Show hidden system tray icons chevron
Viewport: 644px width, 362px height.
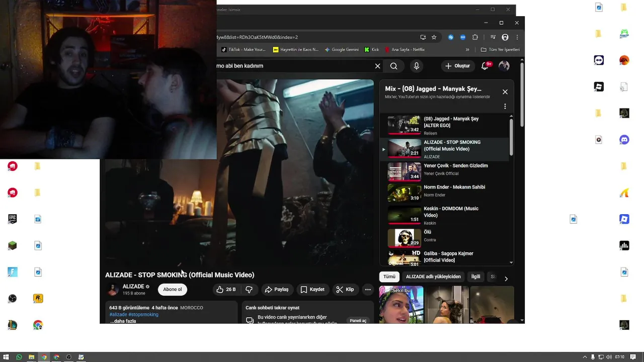tap(585, 357)
